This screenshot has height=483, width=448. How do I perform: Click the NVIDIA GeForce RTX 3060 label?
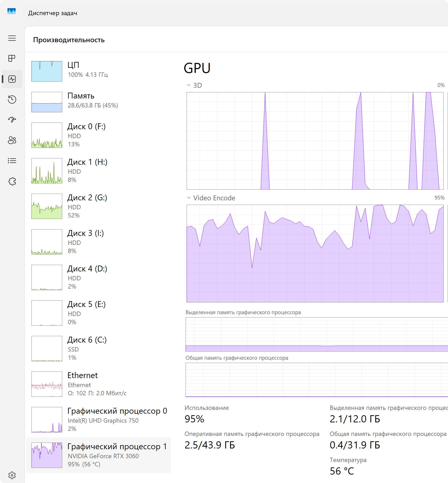(x=103, y=456)
